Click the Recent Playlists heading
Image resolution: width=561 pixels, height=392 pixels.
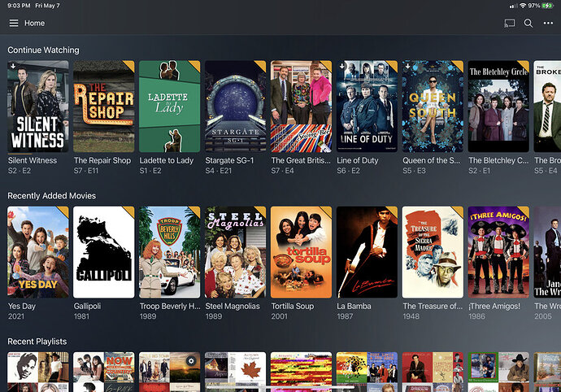point(37,342)
